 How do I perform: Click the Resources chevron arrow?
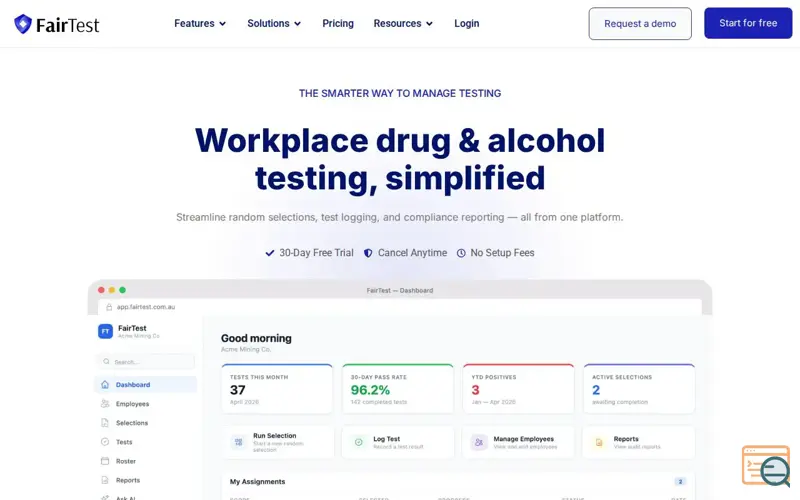pos(430,24)
